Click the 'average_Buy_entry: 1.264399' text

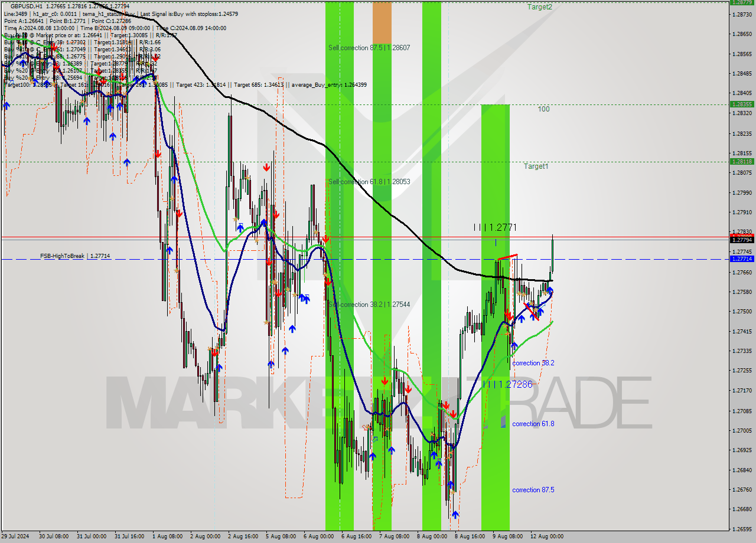click(x=328, y=85)
